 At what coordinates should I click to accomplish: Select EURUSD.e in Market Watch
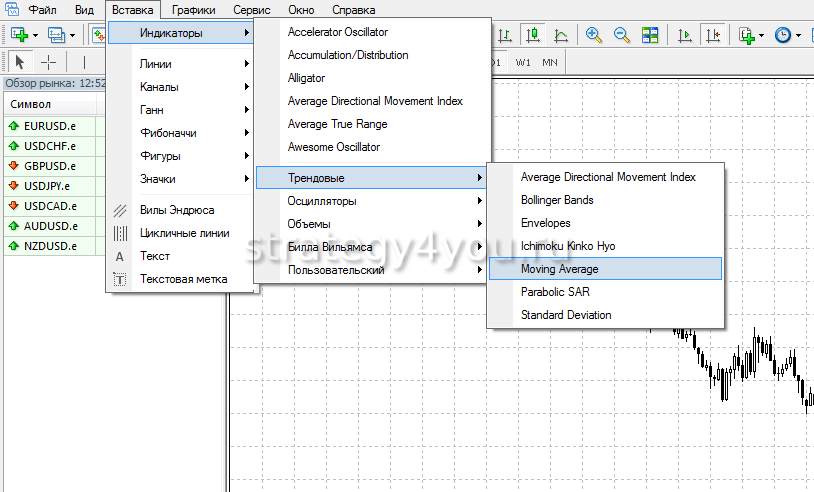50,127
